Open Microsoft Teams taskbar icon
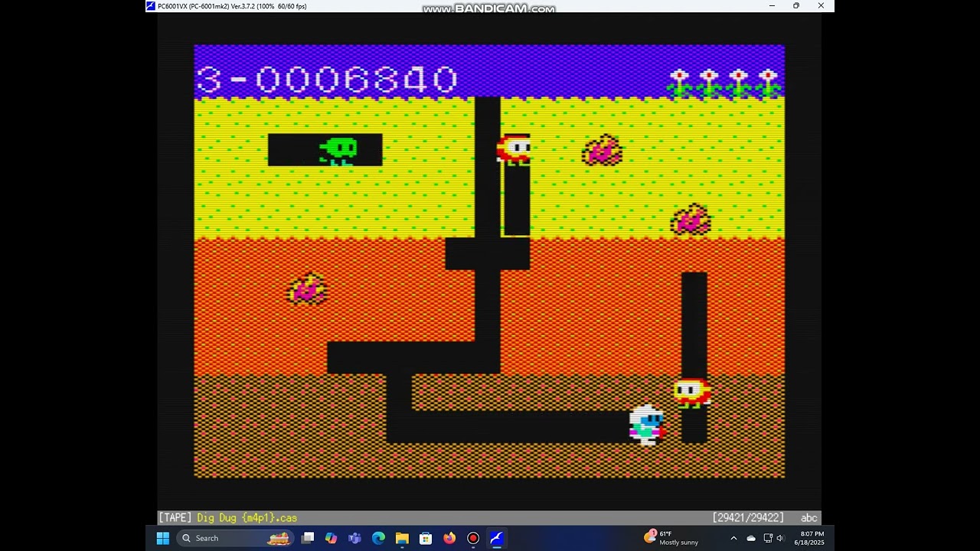Image resolution: width=980 pixels, height=551 pixels. click(x=354, y=538)
